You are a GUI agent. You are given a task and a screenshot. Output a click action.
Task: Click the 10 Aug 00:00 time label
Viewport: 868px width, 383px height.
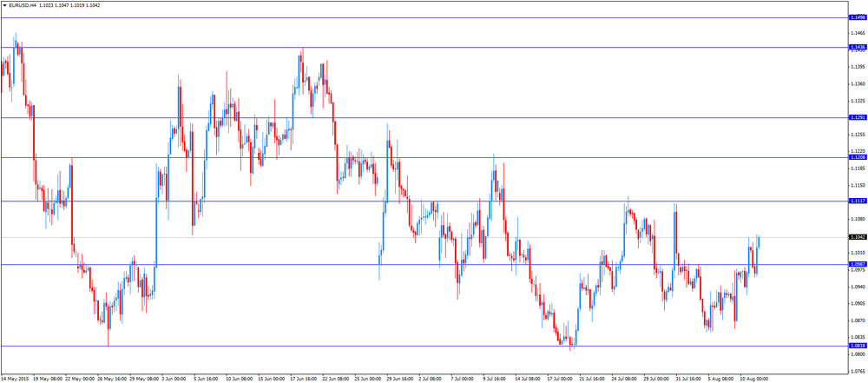(x=753, y=379)
